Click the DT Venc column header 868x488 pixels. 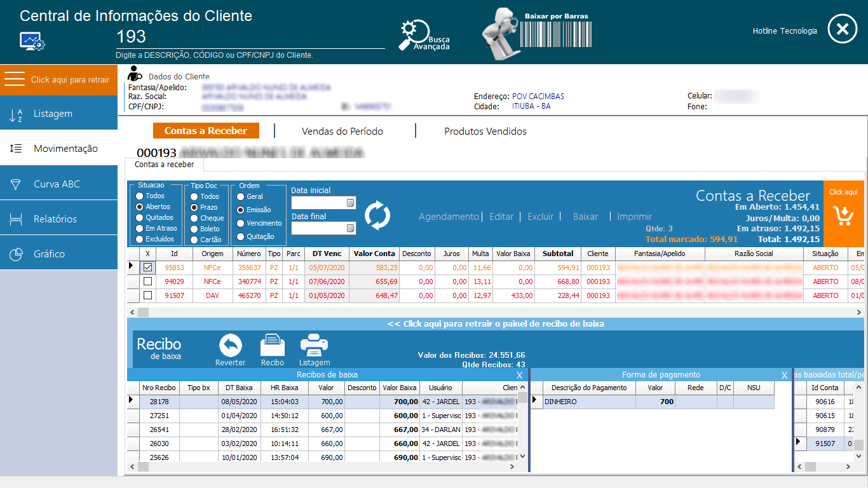[x=327, y=254]
